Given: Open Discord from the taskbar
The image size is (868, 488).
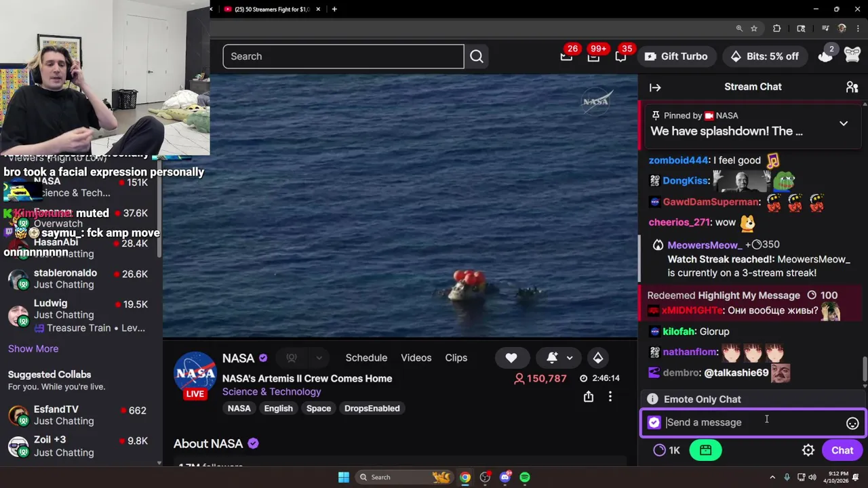Looking at the screenshot, I should tap(505, 477).
